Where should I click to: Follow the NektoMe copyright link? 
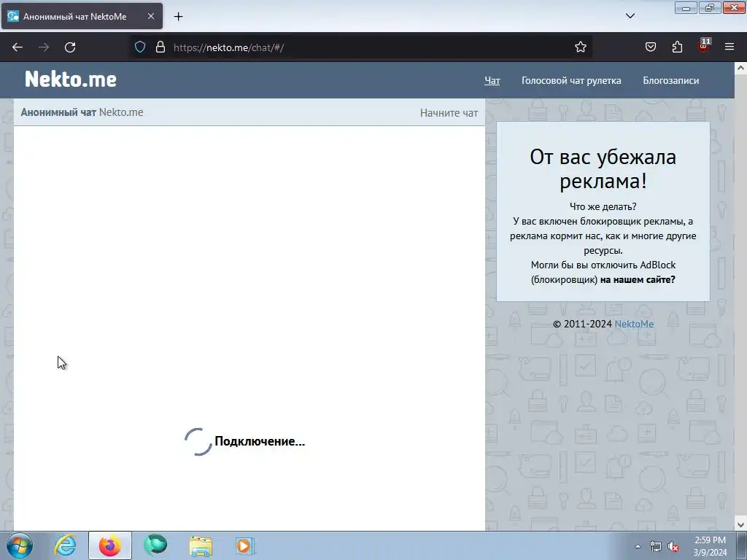click(634, 324)
